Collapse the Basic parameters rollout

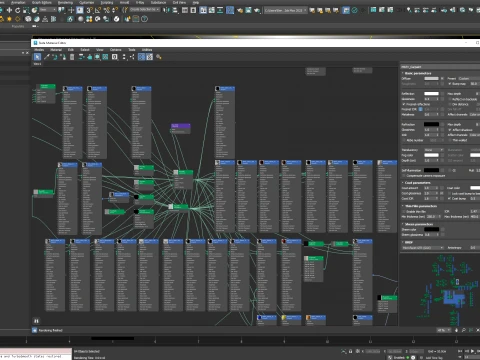pos(417,73)
